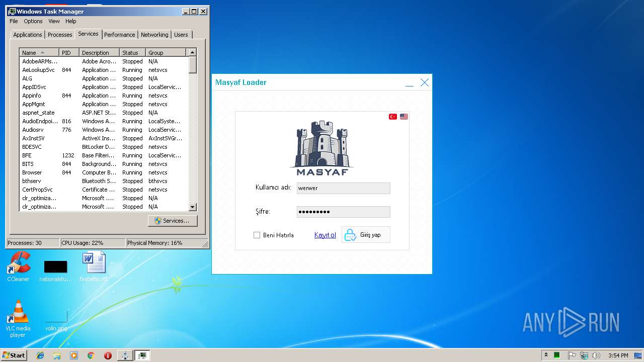The height and width of the screenshot is (362, 644).
Task: Select the BITS service row
Action: tap(104, 164)
